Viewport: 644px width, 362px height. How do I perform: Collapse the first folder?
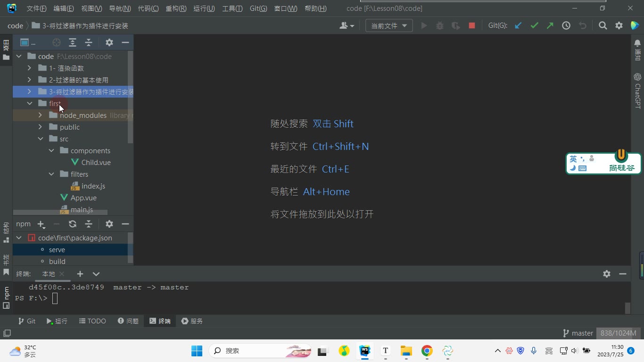(x=29, y=104)
